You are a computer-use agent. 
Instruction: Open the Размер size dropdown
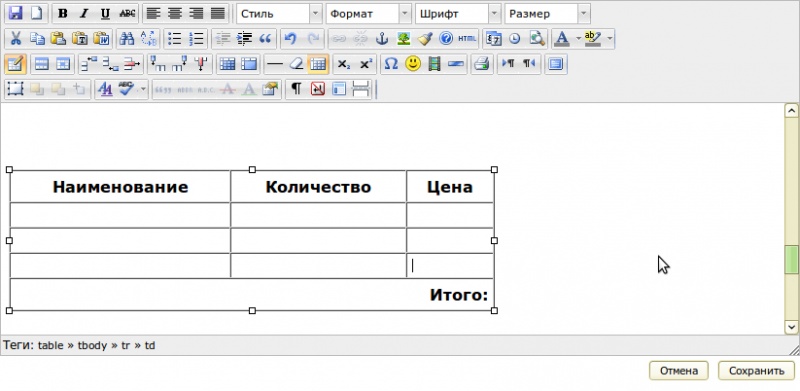(547, 14)
